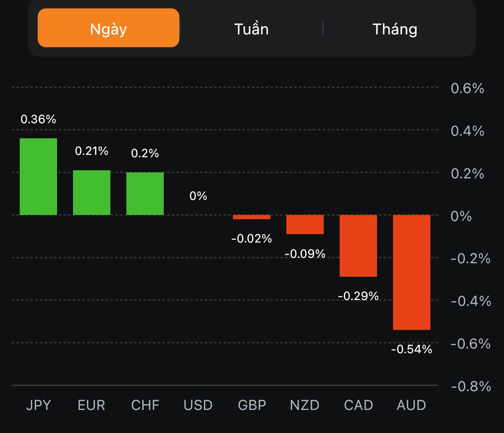Click the JPY currency label
Viewport: 504px width, 433px height.
point(38,405)
